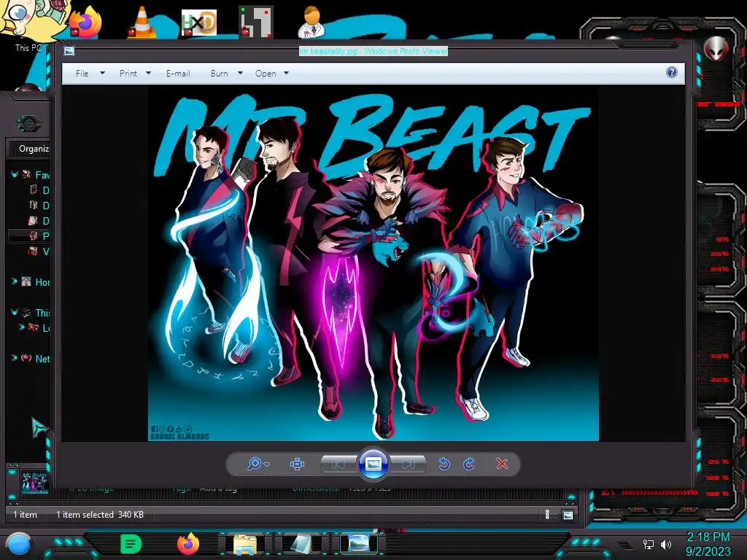Go to the previous picture
Viewport: 747px width, 560px height.
click(338, 464)
